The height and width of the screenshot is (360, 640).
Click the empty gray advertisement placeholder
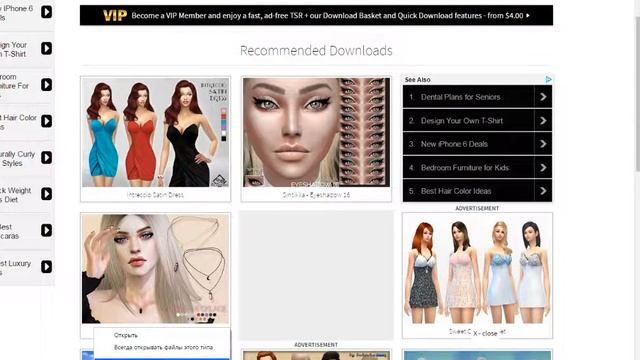(316, 276)
